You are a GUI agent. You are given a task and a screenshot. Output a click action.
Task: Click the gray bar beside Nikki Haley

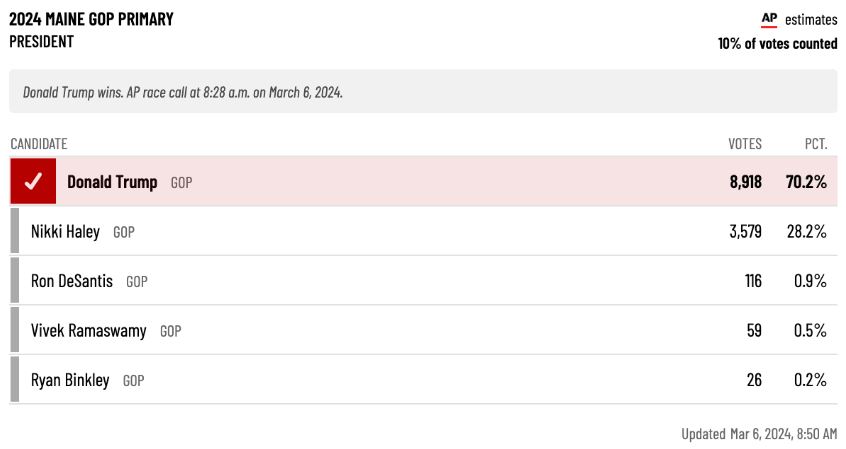[x=15, y=231]
